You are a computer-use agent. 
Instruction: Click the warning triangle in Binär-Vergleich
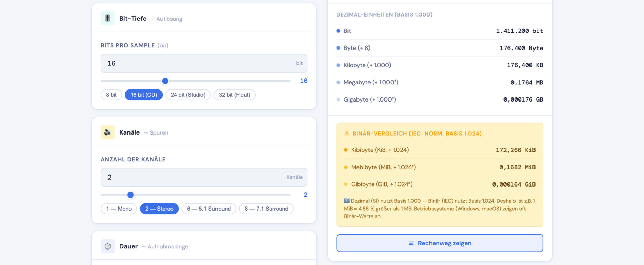tap(347, 134)
